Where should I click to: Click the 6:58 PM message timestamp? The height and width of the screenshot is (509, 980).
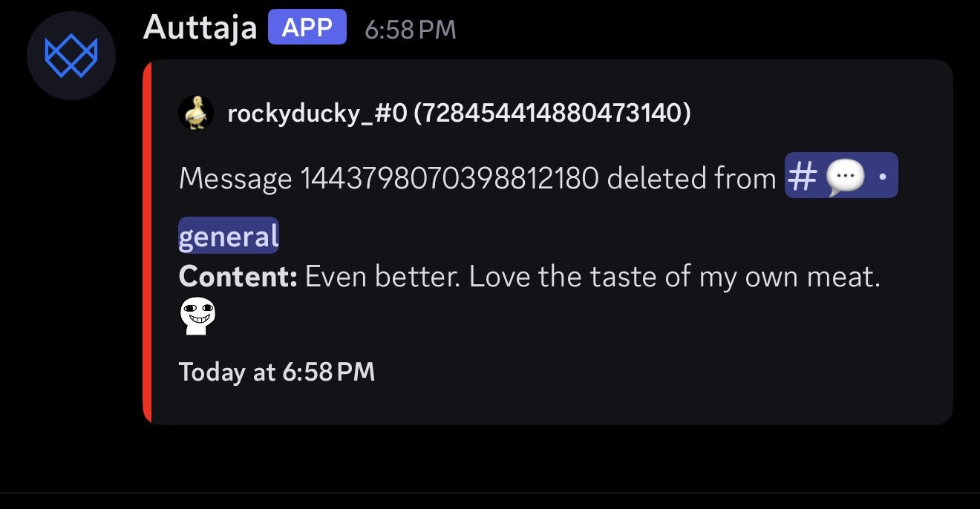click(x=411, y=30)
